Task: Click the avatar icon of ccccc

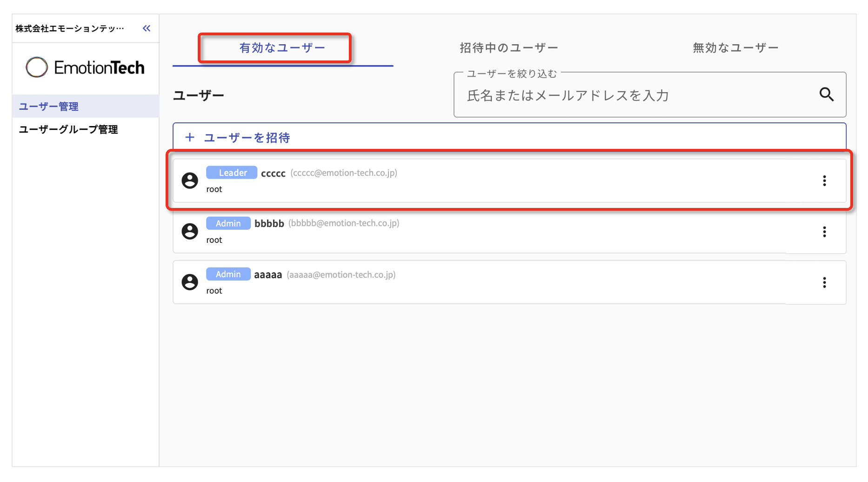Action: click(x=190, y=181)
